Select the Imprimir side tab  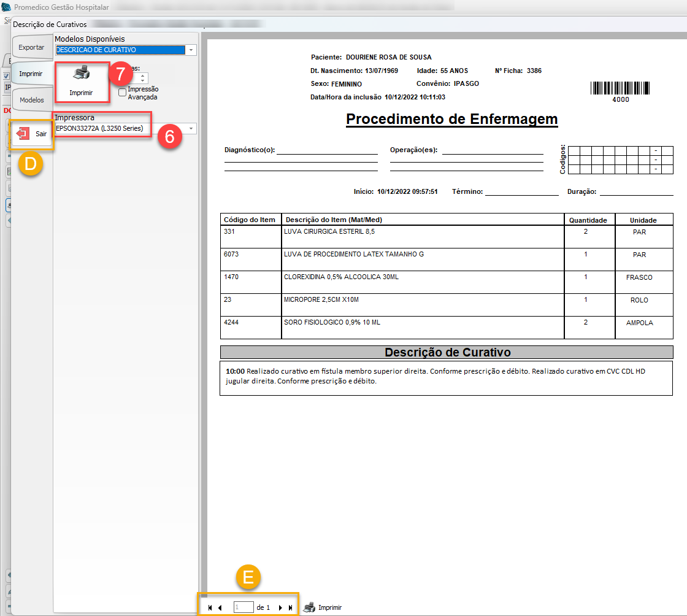point(31,74)
